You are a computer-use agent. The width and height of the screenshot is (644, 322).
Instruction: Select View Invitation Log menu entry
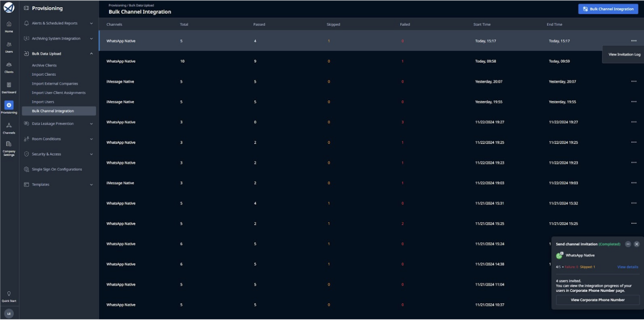click(x=624, y=54)
